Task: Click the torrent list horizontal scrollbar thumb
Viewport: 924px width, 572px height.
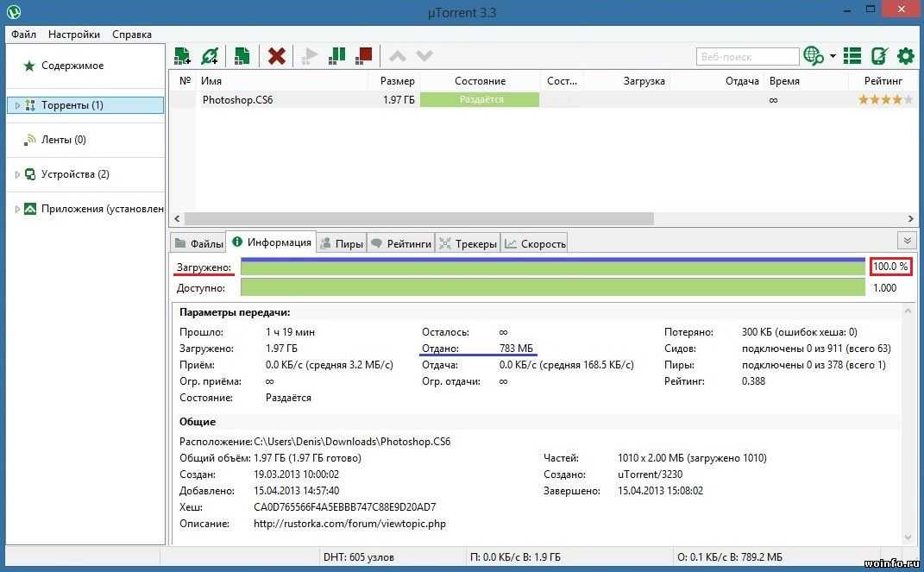Action: [x=419, y=218]
